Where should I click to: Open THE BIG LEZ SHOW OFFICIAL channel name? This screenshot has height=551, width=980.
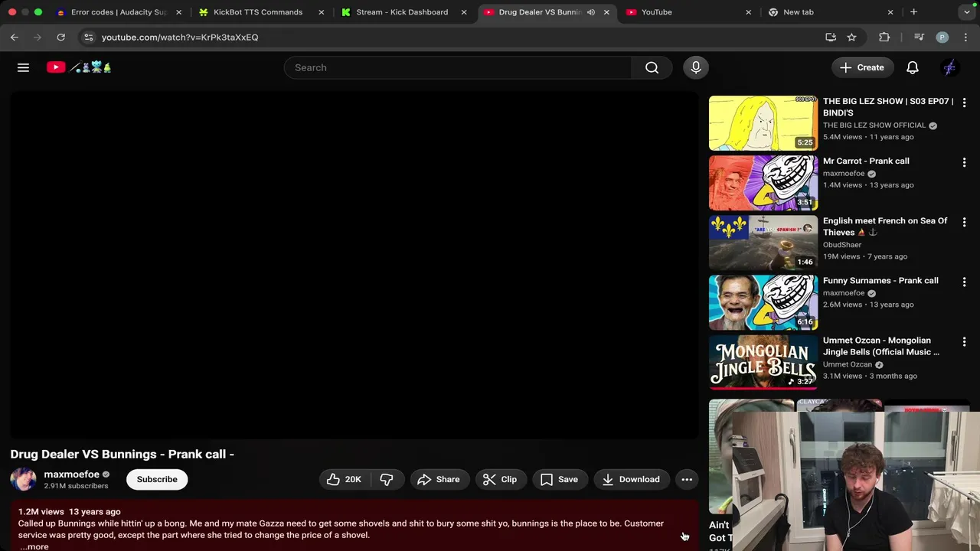(x=874, y=126)
